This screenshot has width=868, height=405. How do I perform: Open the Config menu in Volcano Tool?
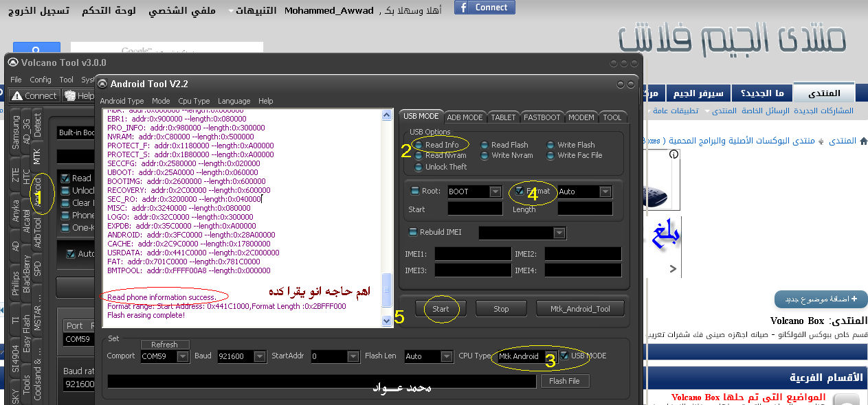(41, 80)
